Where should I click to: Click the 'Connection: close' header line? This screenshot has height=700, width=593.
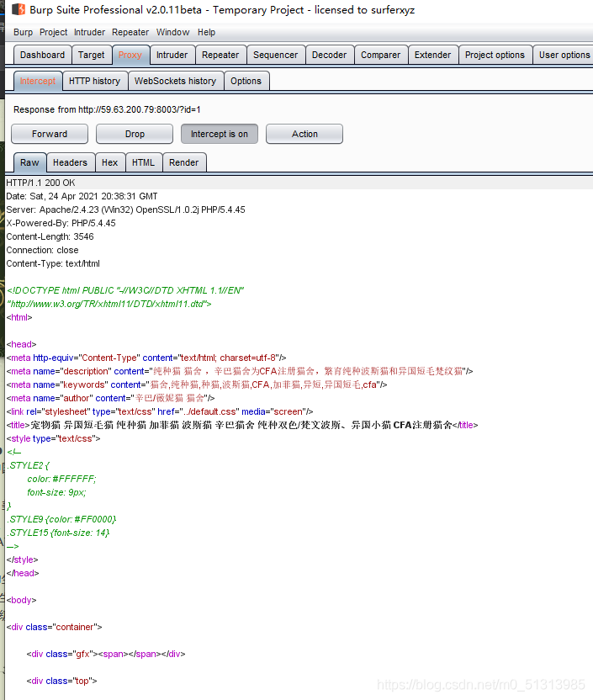42,250
